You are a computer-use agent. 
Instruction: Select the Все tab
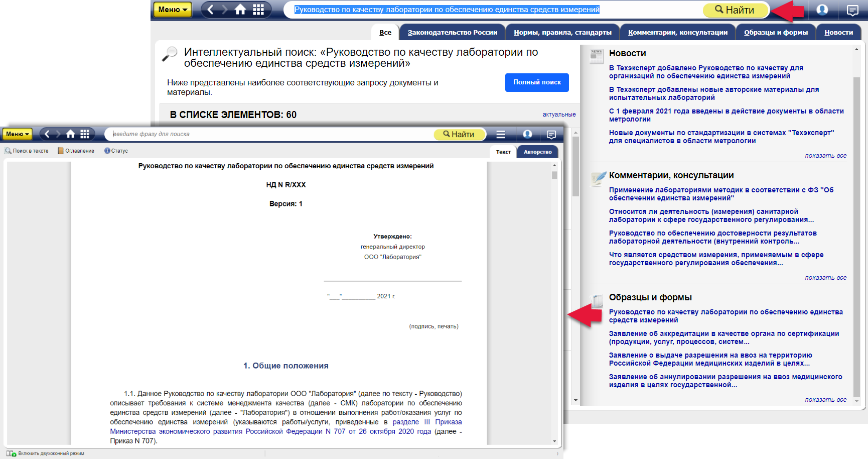click(x=385, y=32)
